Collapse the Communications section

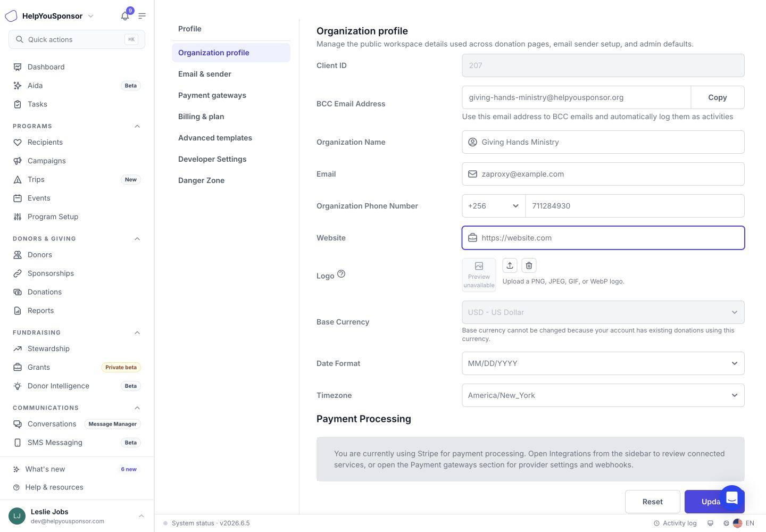[x=137, y=408]
